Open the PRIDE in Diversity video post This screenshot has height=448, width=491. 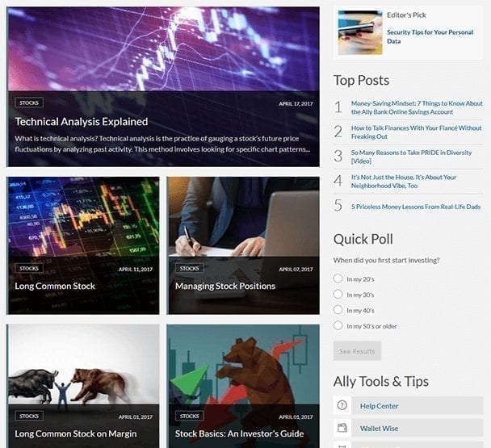411,157
